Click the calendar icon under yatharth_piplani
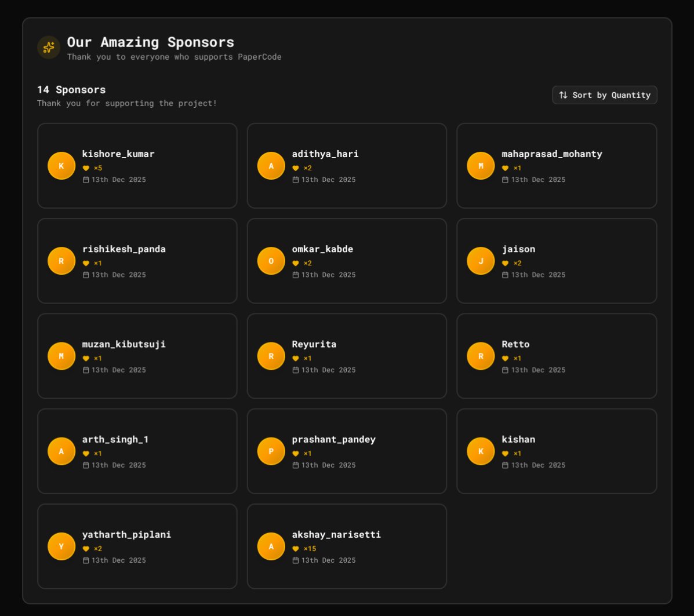The image size is (694, 616). [x=86, y=560]
